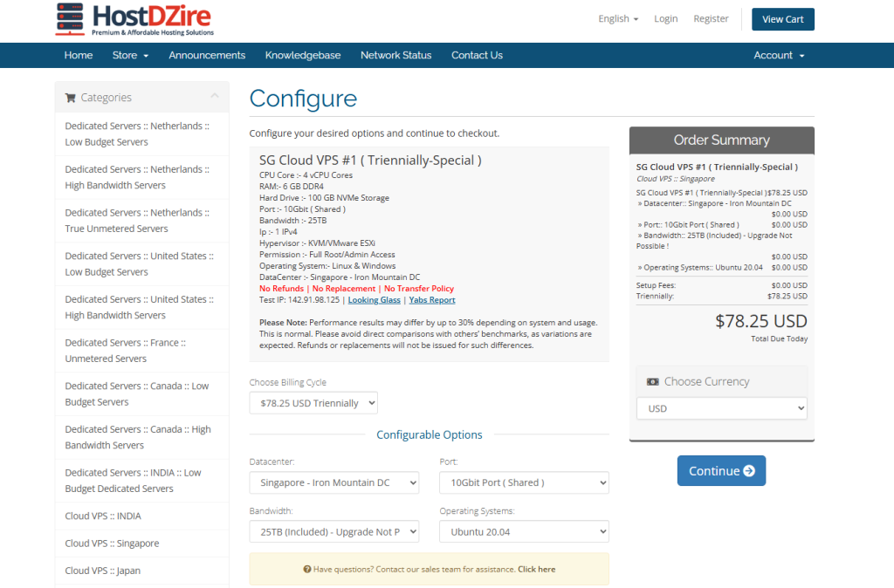Click the shopping cart icon beside Categories
Screen dimensions: 894x588
[x=70, y=98]
